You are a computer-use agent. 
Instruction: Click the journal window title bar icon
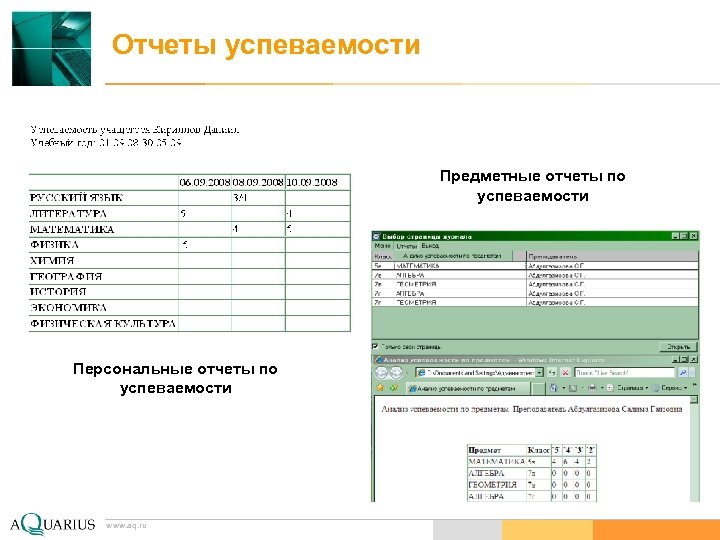click(377, 236)
